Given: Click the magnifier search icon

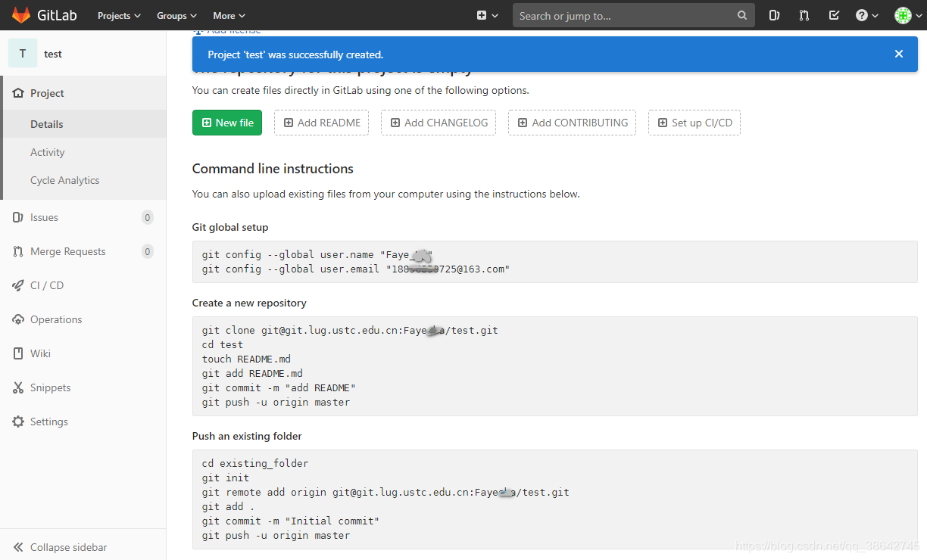Looking at the screenshot, I should click(741, 15).
